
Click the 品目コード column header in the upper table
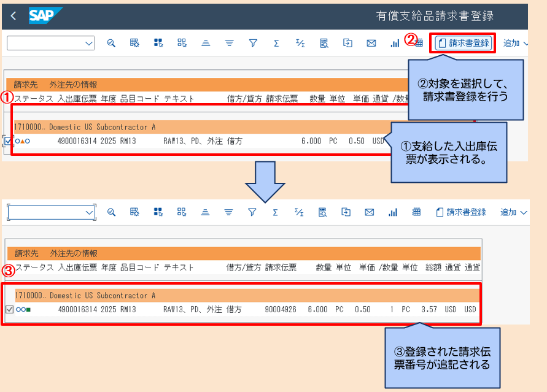click(140, 99)
